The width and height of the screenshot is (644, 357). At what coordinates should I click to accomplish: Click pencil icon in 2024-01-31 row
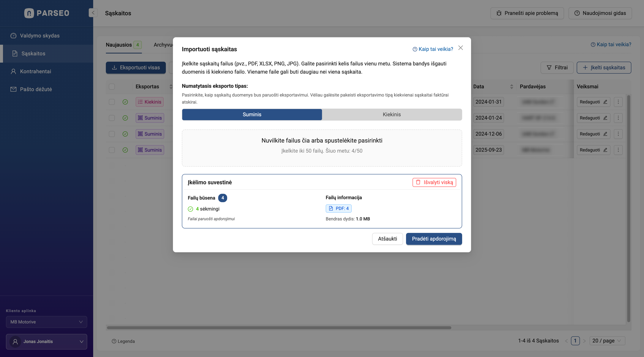[605, 102]
